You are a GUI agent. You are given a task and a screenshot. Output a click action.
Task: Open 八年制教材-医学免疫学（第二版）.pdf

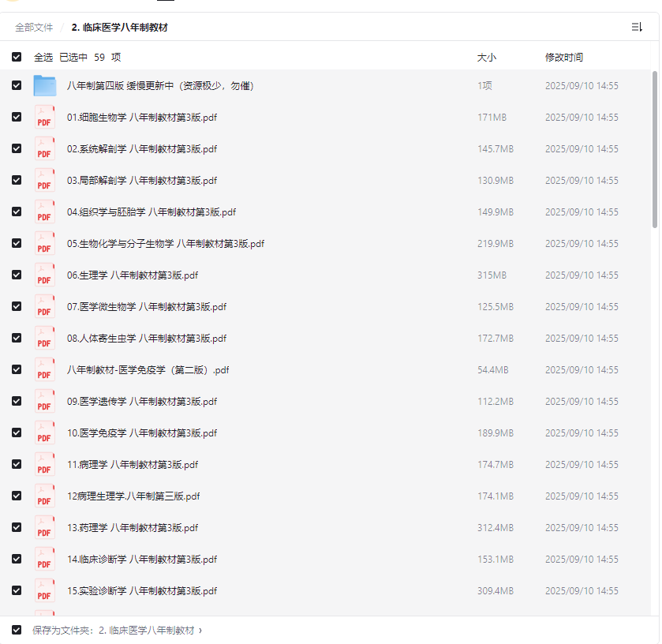pyautogui.click(x=148, y=370)
